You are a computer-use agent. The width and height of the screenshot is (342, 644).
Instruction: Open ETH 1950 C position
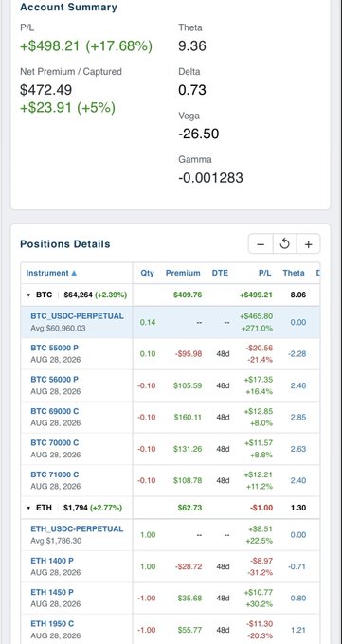click(x=52, y=624)
